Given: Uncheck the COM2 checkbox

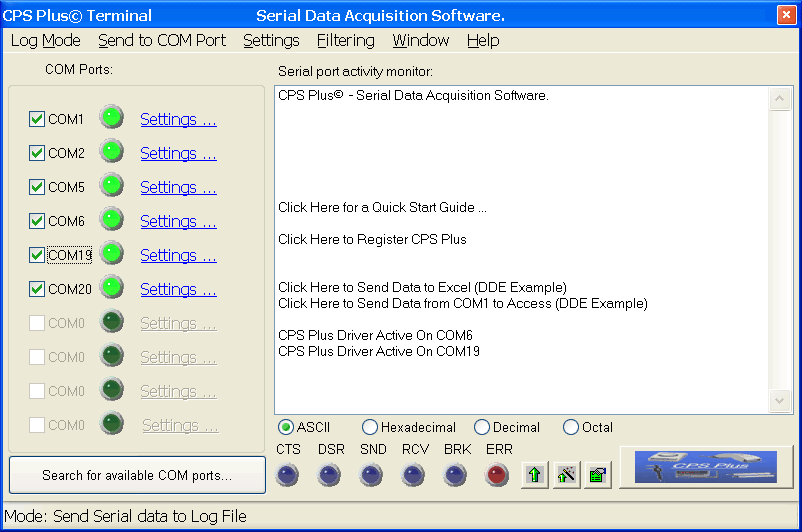Looking at the screenshot, I should click(37, 153).
